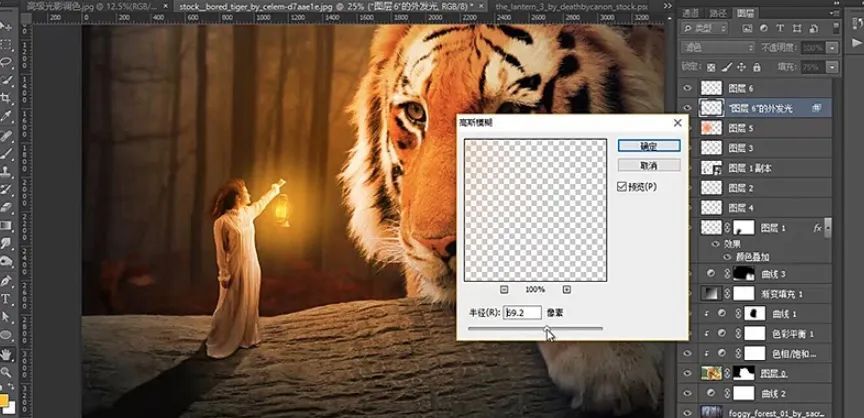Click the blur radius slider handle

tap(545, 328)
